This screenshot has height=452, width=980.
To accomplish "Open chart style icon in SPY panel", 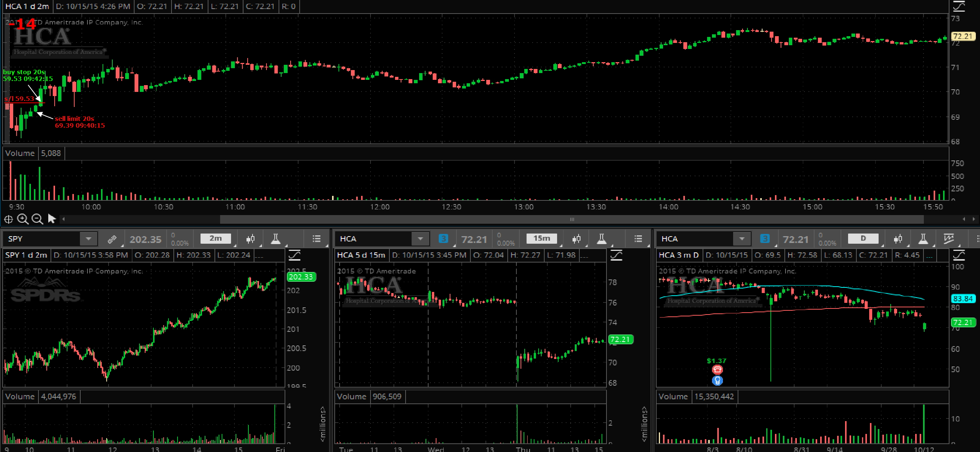I will pyautogui.click(x=250, y=239).
